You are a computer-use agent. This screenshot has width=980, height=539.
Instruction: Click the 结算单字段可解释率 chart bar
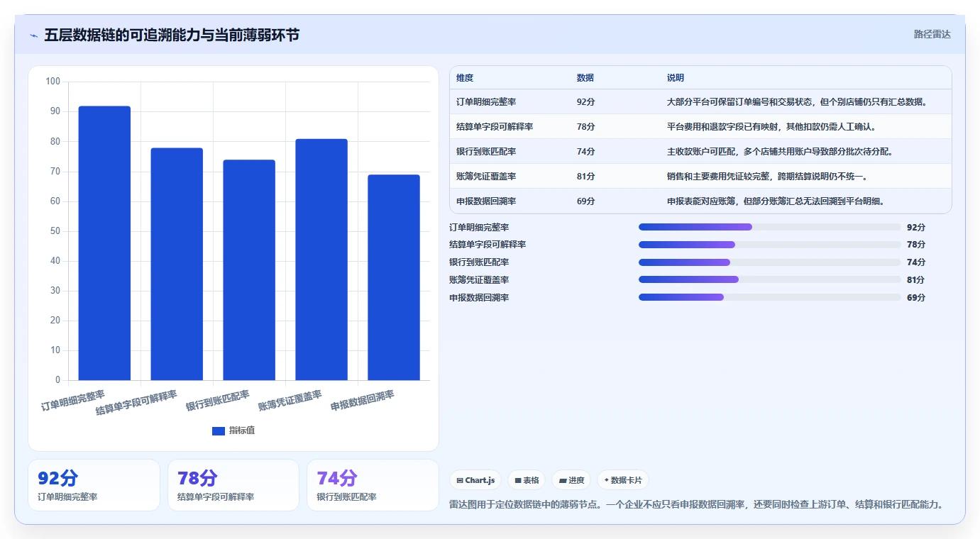coord(177,264)
